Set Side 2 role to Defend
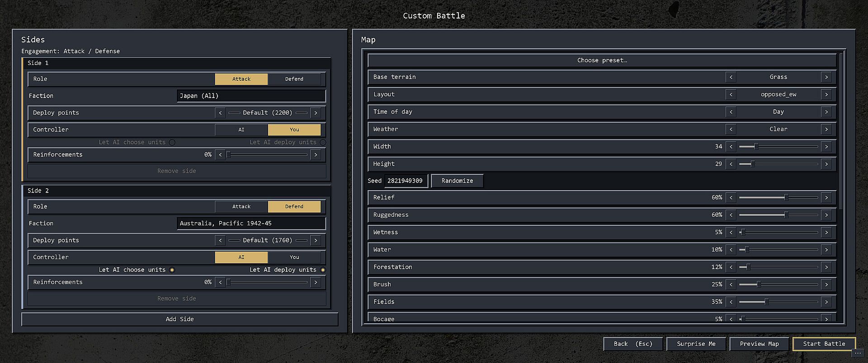868x363 pixels. click(294, 207)
